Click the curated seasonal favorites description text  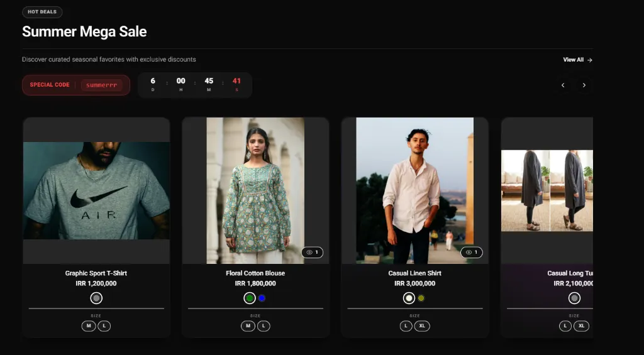click(x=109, y=60)
